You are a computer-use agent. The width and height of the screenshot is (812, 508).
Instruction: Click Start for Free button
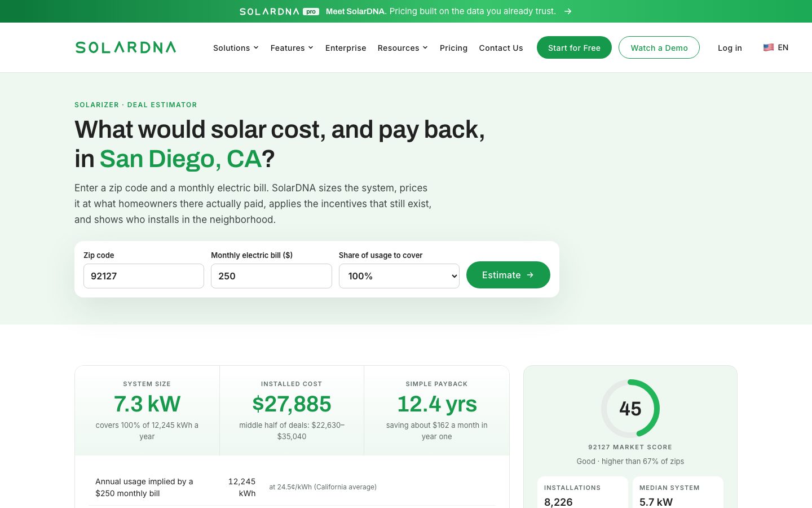[574, 47]
